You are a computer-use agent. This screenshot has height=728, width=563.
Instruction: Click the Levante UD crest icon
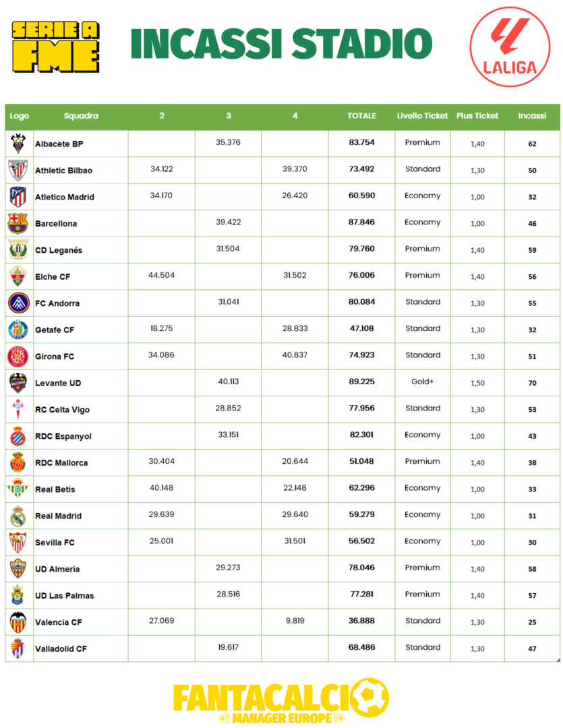[18, 383]
